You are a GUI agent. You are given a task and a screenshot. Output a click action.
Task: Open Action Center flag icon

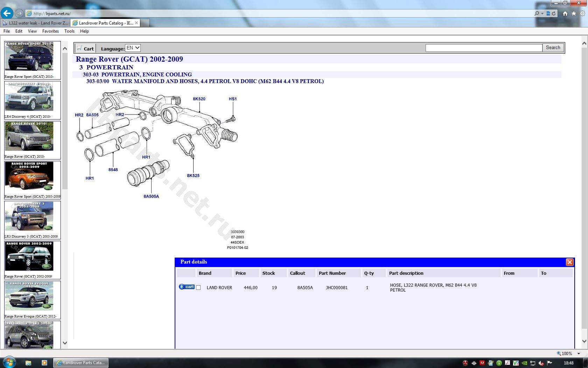(549, 363)
